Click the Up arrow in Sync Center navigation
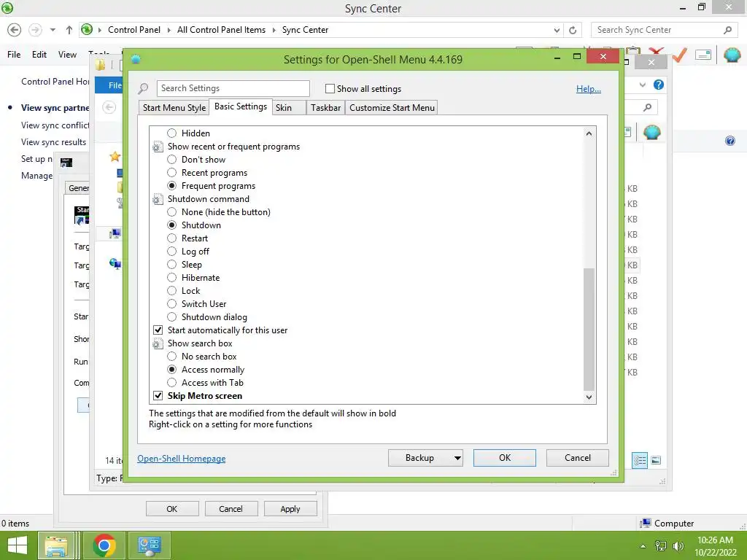The image size is (747, 560). (x=69, y=30)
